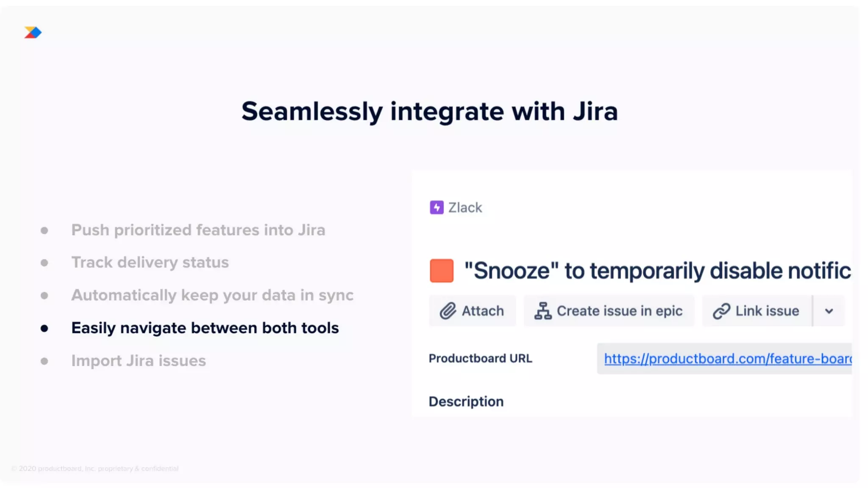Click the Productboard URL field label
The width and height of the screenshot is (868, 488).
click(x=480, y=358)
